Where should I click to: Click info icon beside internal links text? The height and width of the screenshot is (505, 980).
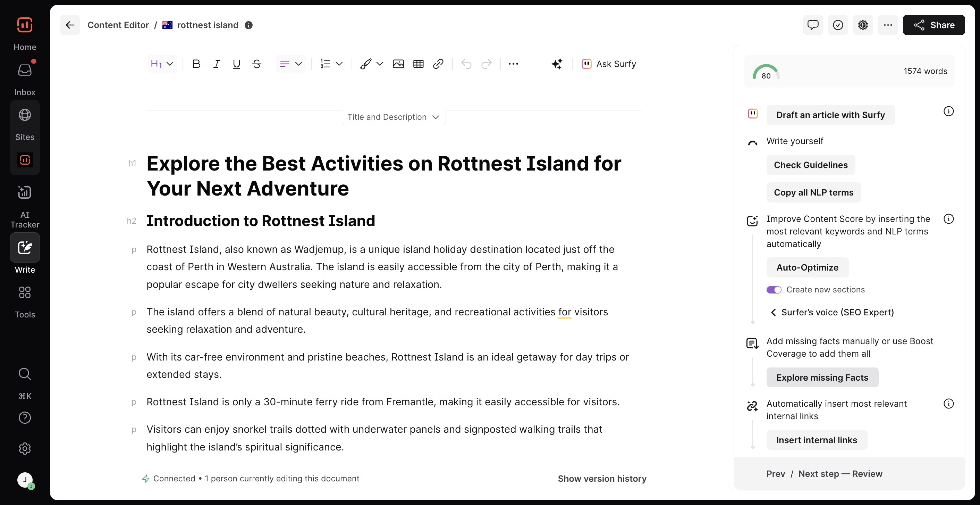(x=948, y=404)
